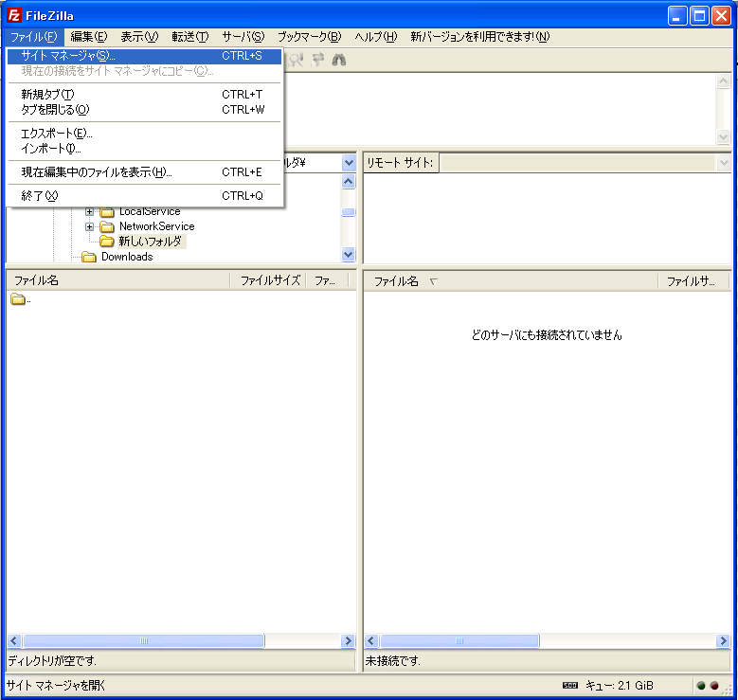The height and width of the screenshot is (700, 738).
Task: Click the red activity LED in status bar
Action: 714,686
